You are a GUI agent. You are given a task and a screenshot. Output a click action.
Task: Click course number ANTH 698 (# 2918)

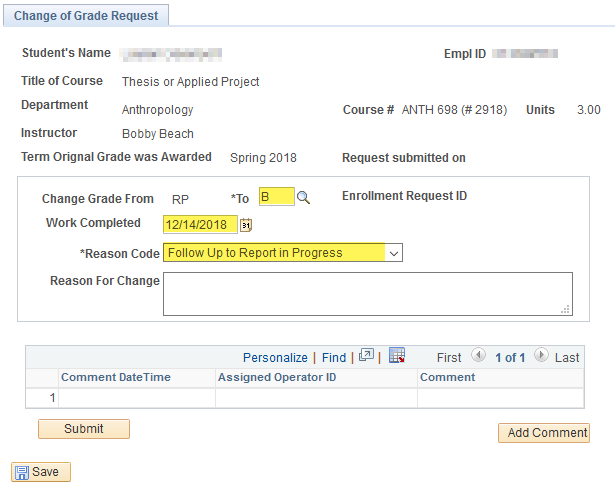tap(454, 110)
